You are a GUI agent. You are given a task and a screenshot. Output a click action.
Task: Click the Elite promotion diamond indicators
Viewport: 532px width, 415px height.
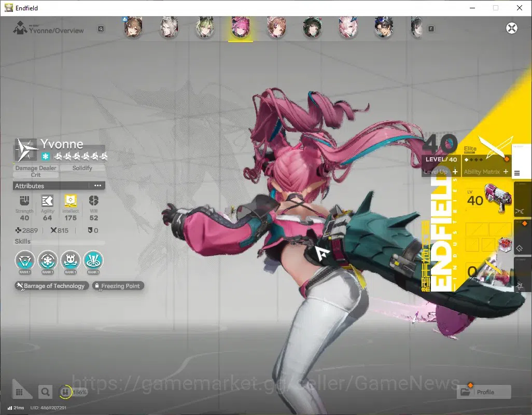473,160
